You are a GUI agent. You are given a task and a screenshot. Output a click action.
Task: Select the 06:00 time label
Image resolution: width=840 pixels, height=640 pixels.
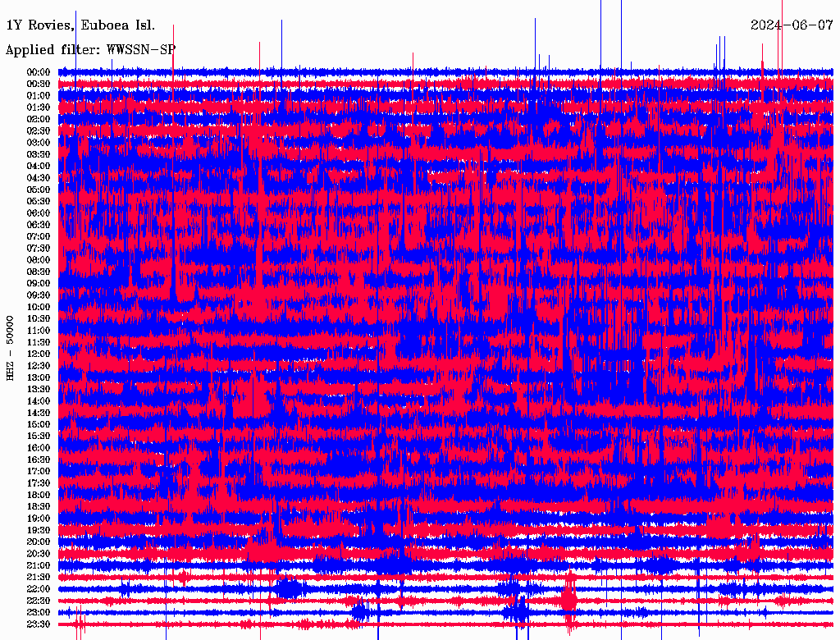[39, 213]
